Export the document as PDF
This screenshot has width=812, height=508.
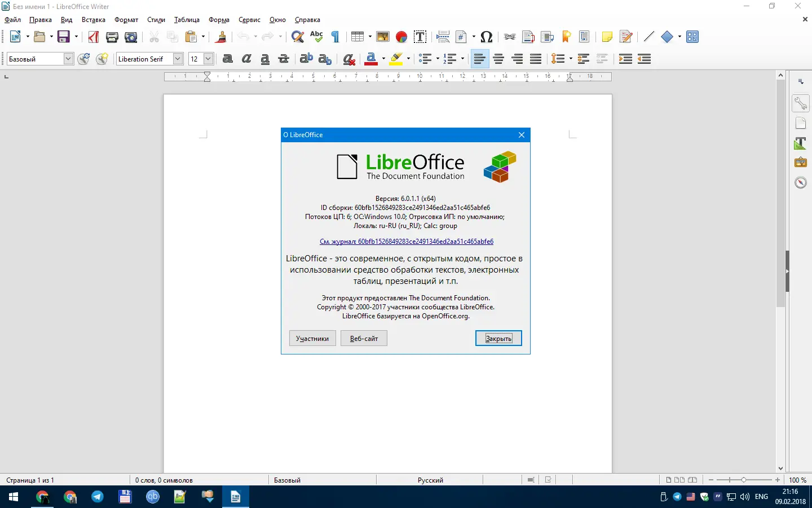[x=93, y=37]
